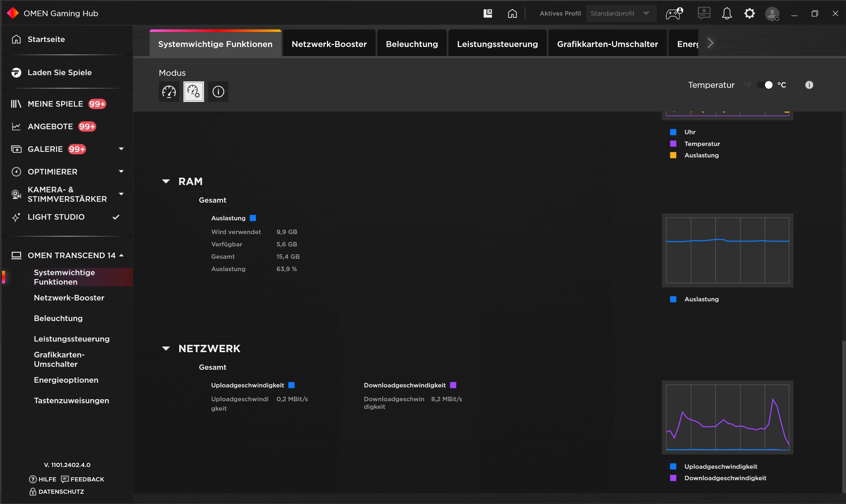Select the advanced gauge mode icon
This screenshot has width=846, height=504.
[194, 91]
